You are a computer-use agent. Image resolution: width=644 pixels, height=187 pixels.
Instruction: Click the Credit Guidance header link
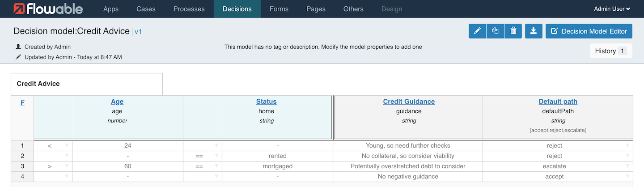coord(409,102)
